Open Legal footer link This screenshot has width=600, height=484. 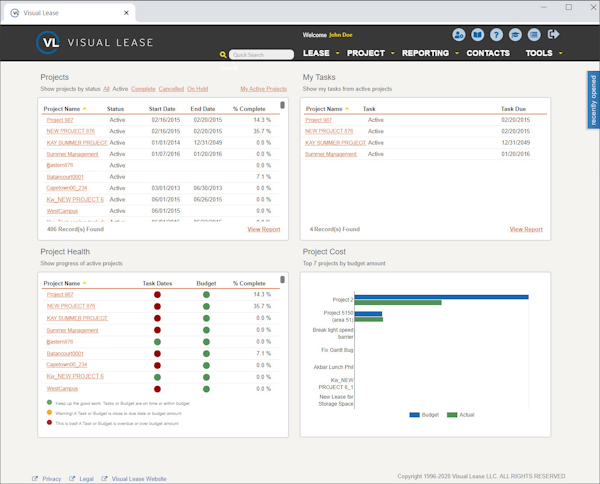click(86, 479)
